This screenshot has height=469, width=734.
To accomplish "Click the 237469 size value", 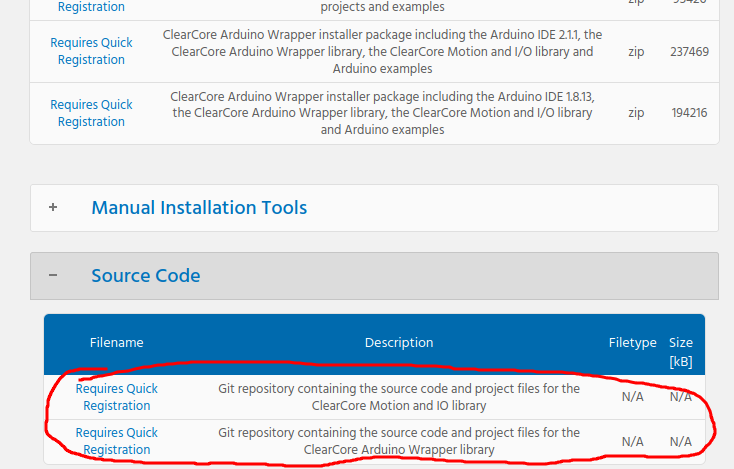I will point(689,51).
